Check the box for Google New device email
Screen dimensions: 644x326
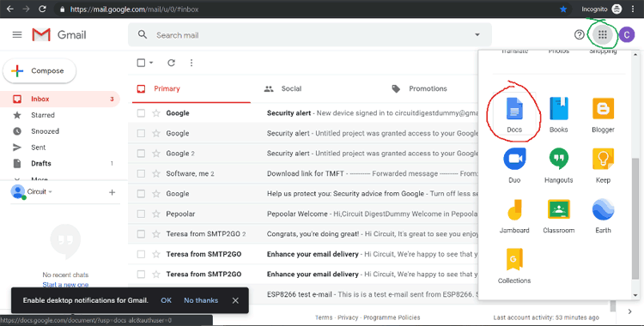point(141,113)
